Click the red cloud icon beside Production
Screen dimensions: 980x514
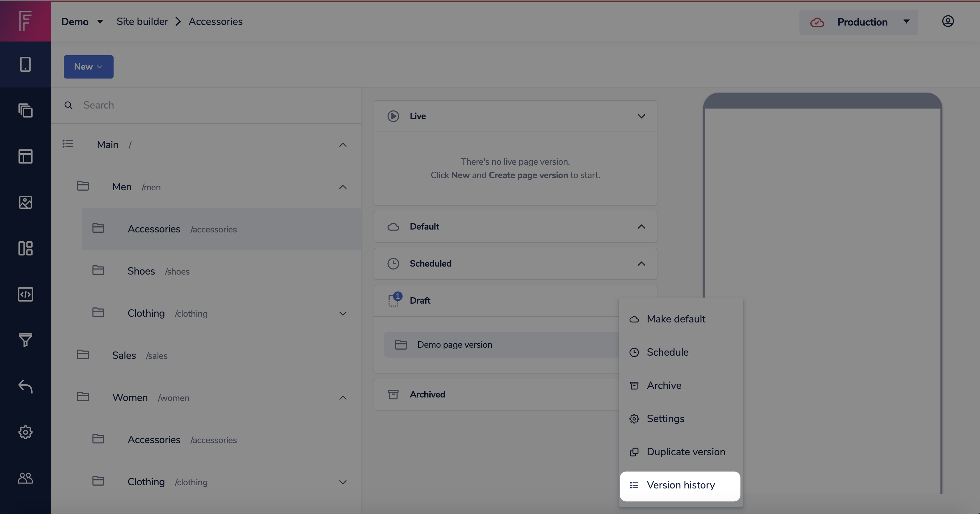point(817,22)
